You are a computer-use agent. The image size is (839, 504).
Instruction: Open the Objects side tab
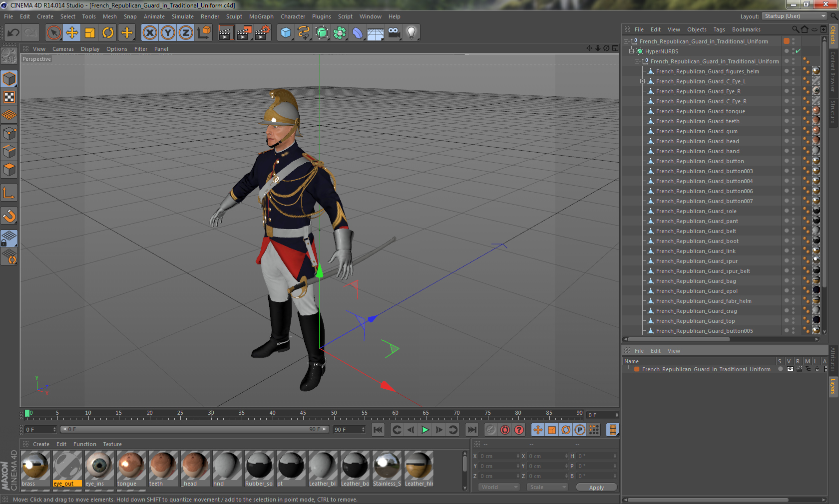click(x=833, y=35)
